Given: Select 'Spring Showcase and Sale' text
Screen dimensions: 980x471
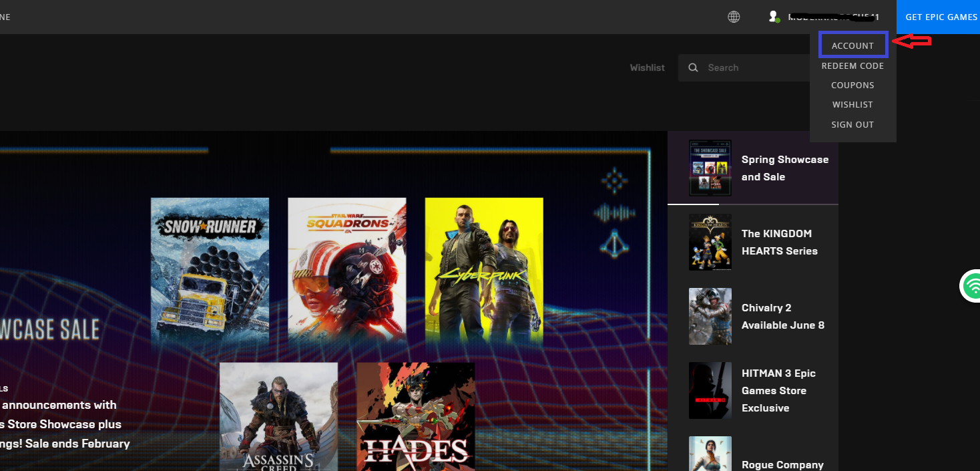Looking at the screenshot, I should tap(785, 168).
